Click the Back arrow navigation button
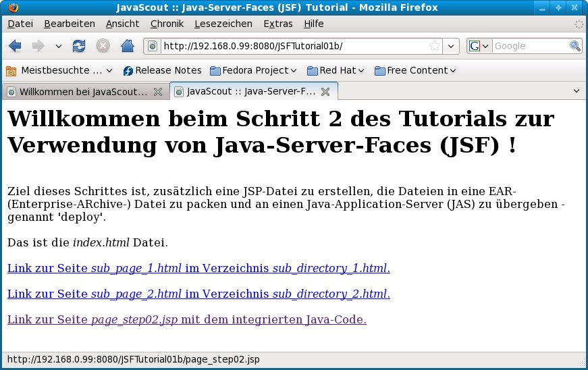This screenshot has height=370, width=588. click(x=15, y=46)
